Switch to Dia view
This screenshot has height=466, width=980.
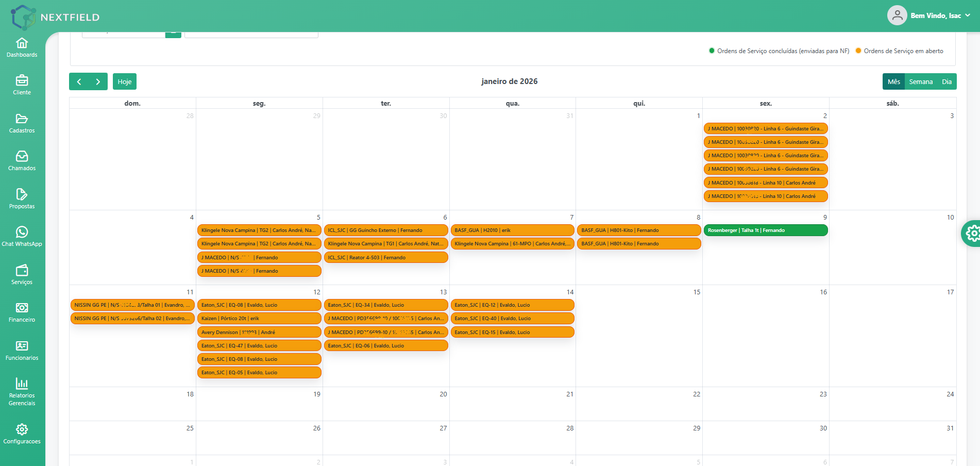click(947, 81)
